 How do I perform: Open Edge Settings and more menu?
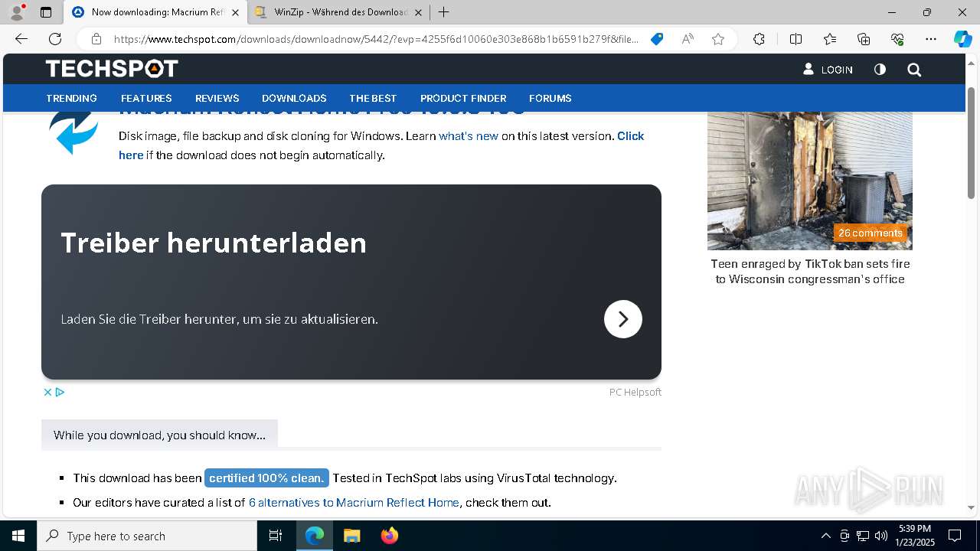coord(931,39)
